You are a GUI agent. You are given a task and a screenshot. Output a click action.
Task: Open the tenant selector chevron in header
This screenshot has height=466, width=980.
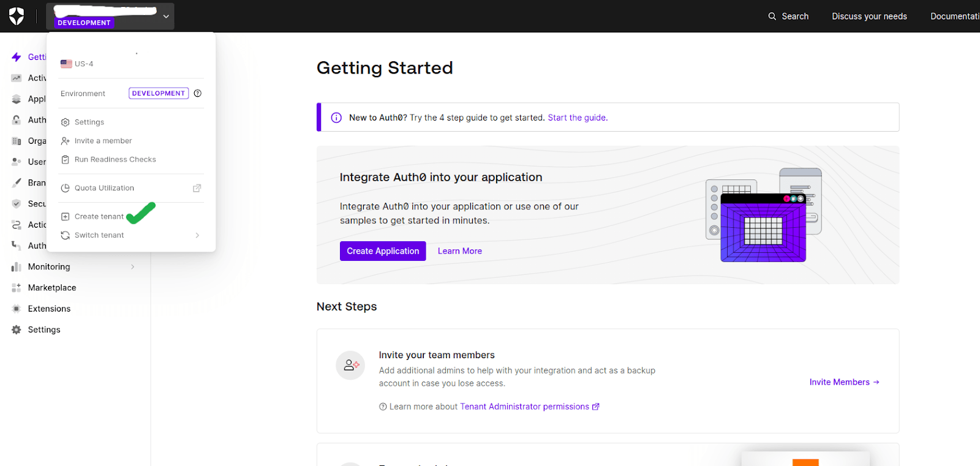[166, 17]
